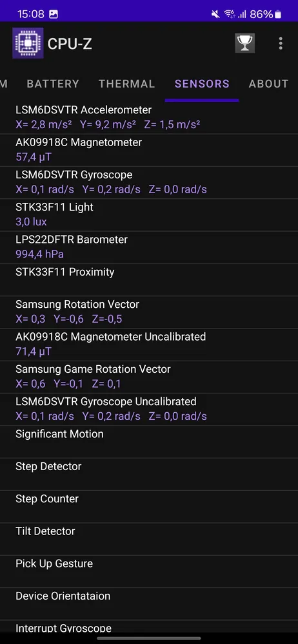This screenshot has width=298, height=644.
Task: Tap the battery status icon
Action: 278,14
